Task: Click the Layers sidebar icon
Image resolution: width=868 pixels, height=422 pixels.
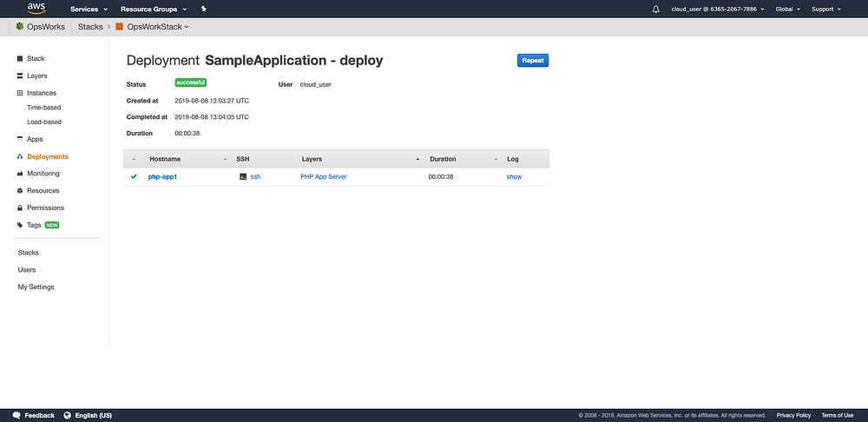Action: [x=20, y=76]
